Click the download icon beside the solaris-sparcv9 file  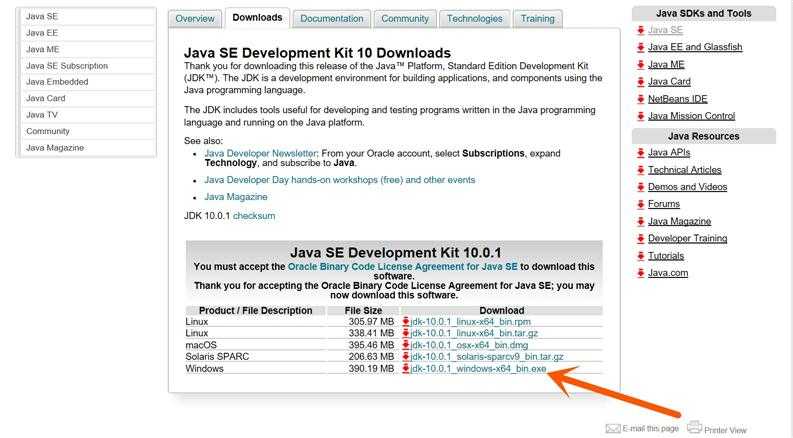click(406, 357)
